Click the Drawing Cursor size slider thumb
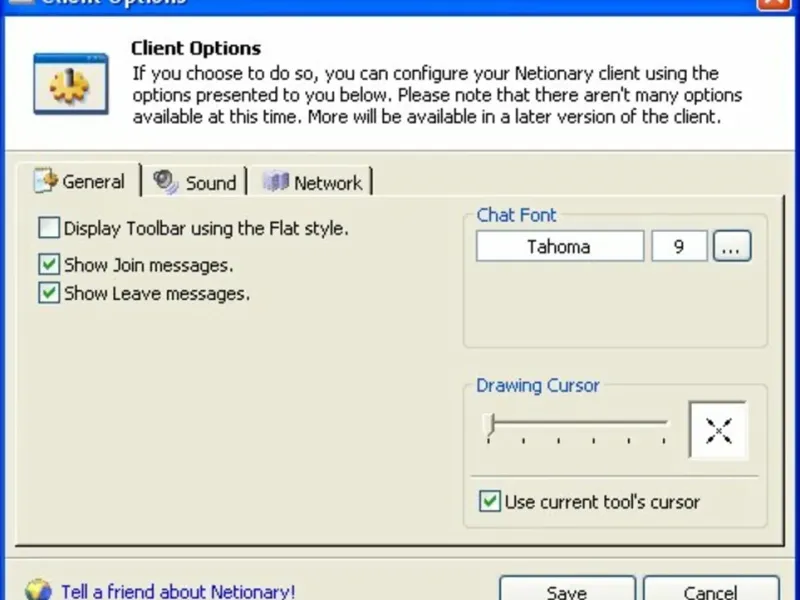The width and height of the screenshot is (800, 600). (x=489, y=425)
